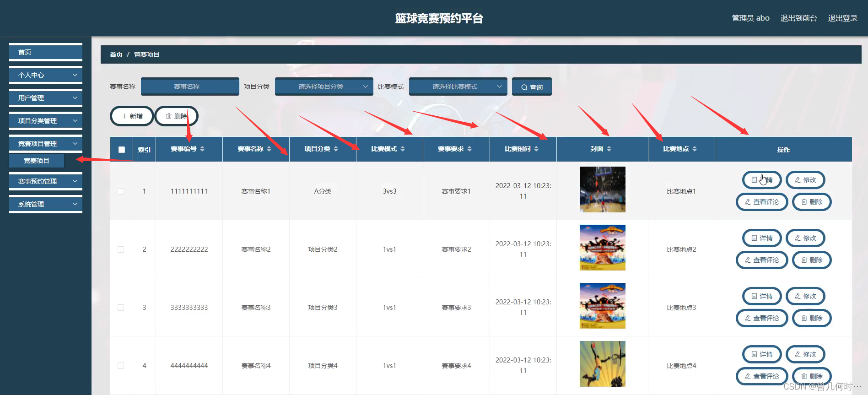The height and width of the screenshot is (395, 868).
Task: Click 管理员 abo in the header
Action: point(750,18)
